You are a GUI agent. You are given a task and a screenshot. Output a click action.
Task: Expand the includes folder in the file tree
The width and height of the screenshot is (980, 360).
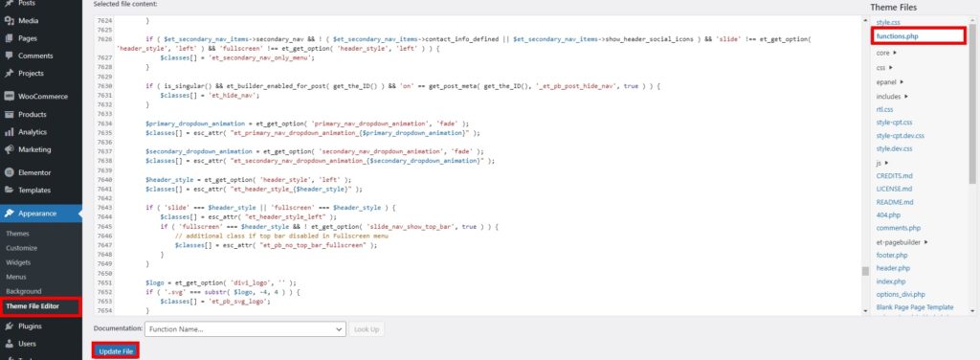coord(892,97)
